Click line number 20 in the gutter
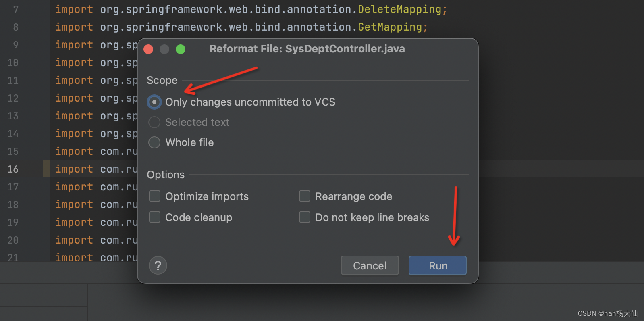Image resolution: width=644 pixels, height=321 pixels. click(x=13, y=240)
